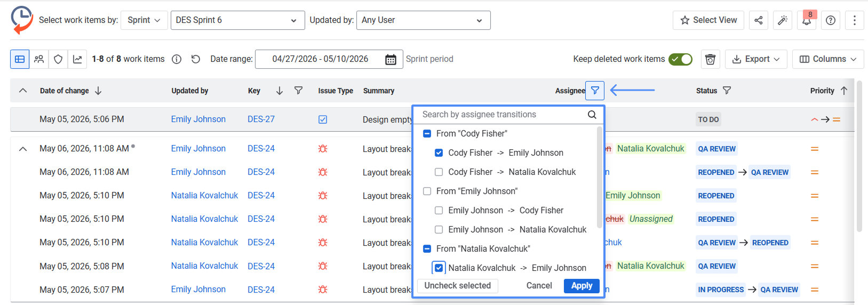This screenshot has height=305, width=868.
Task: Click Cancel in assignee filter
Action: [x=539, y=286]
